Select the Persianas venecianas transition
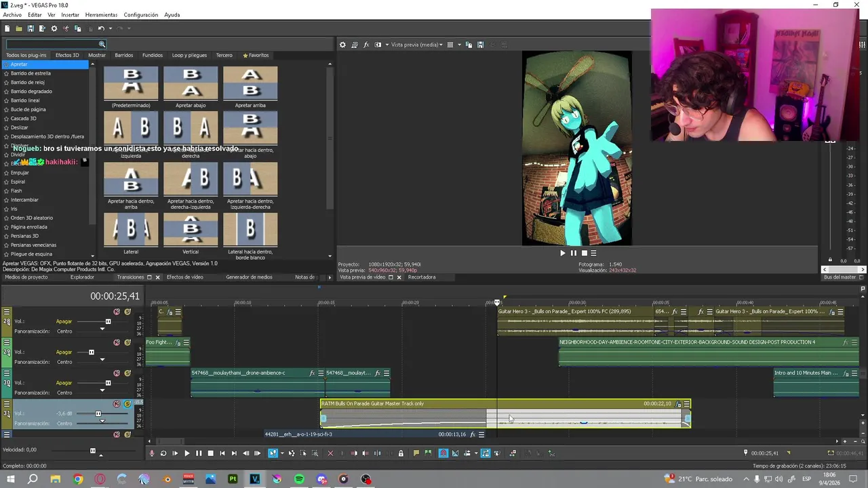 coord(33,245)
